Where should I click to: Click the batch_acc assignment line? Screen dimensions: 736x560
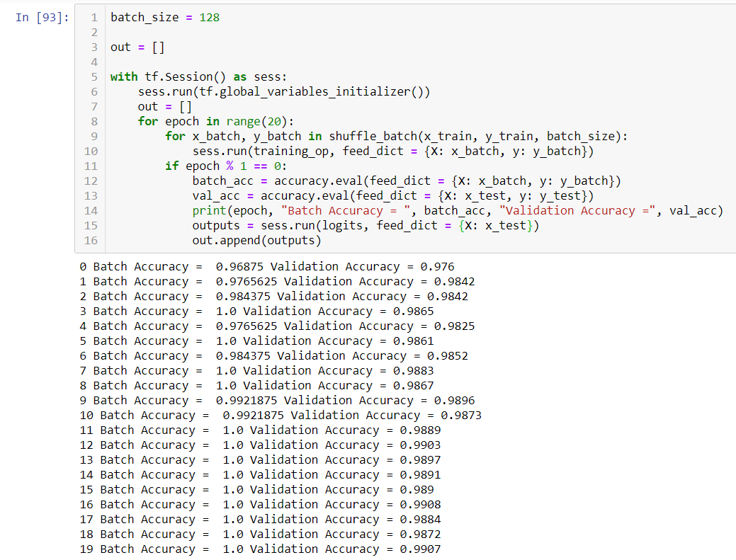(407, 181)
